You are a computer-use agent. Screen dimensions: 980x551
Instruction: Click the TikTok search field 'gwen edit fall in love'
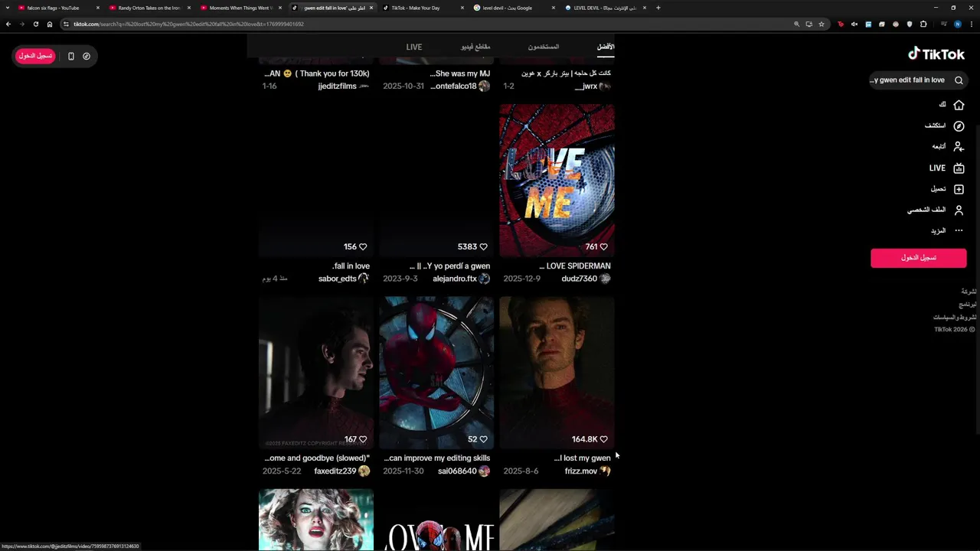(x=910, y=80)
